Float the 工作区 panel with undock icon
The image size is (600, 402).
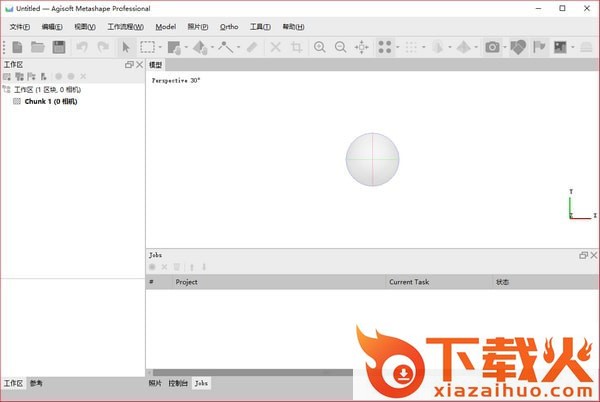pos(129,65)
